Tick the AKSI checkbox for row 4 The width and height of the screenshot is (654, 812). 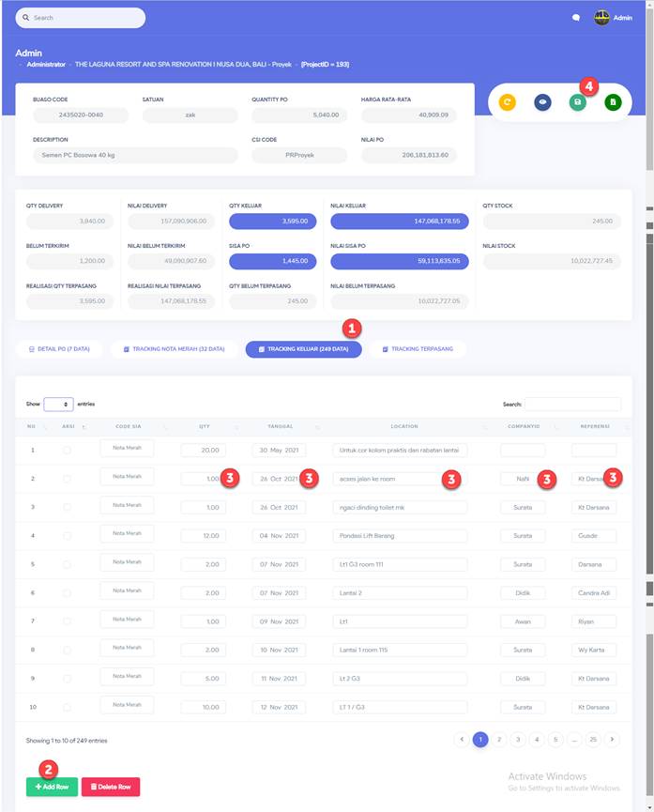[67, 536]
